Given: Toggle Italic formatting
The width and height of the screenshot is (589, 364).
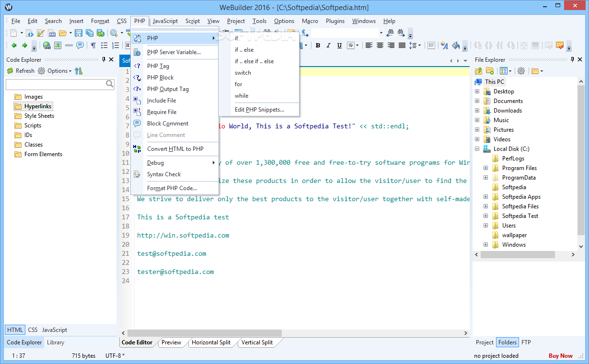Looking at the screenshot, I should pyautogui.click(x=328, y=45).
